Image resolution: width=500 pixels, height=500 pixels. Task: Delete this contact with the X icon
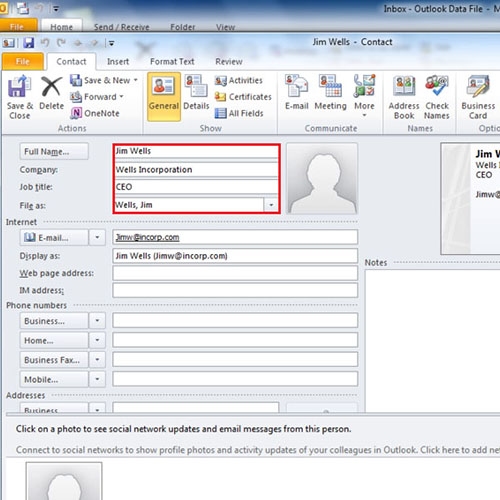pos(51,87)
